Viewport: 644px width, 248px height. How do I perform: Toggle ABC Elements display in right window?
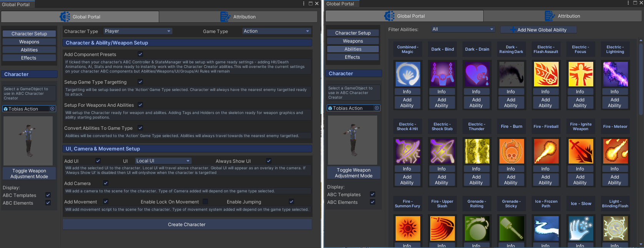pyautogui.click(x=373, y=202)
